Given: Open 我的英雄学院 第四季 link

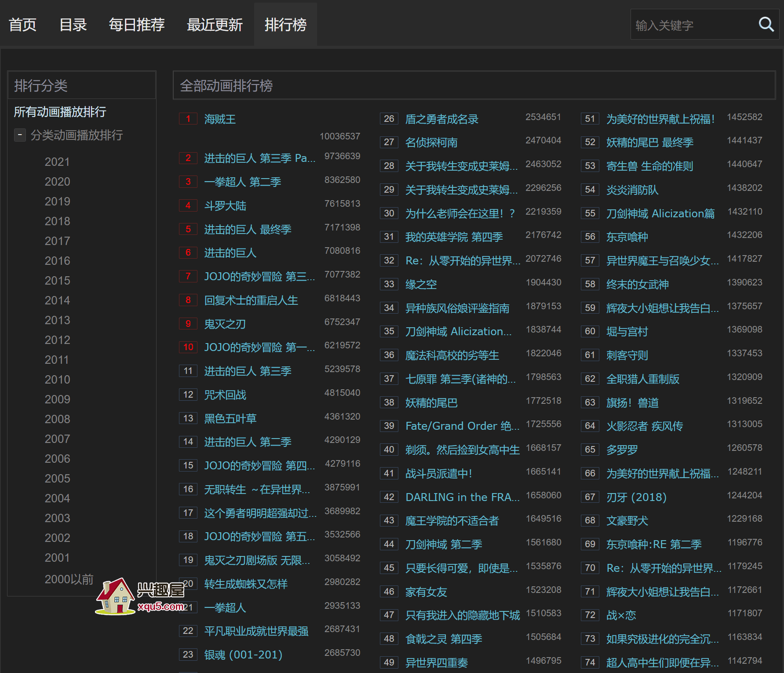Looking at the screenshot, I should click(x=454, y=237).
